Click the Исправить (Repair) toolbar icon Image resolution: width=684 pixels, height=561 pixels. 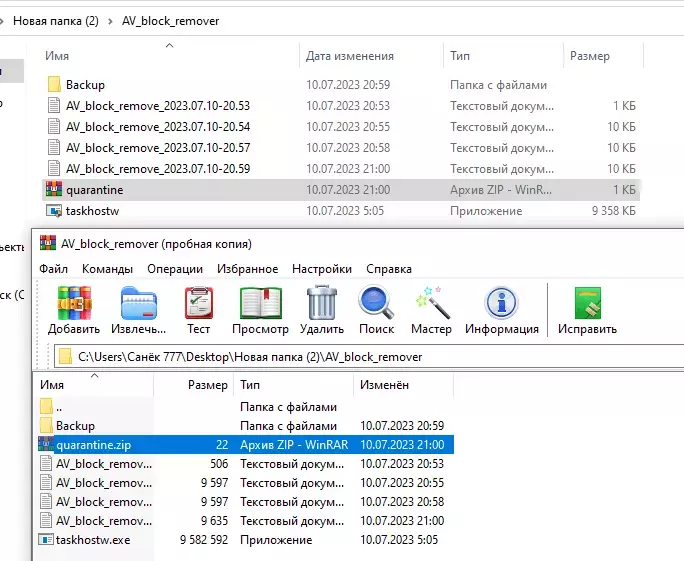[x=588, y=303]
